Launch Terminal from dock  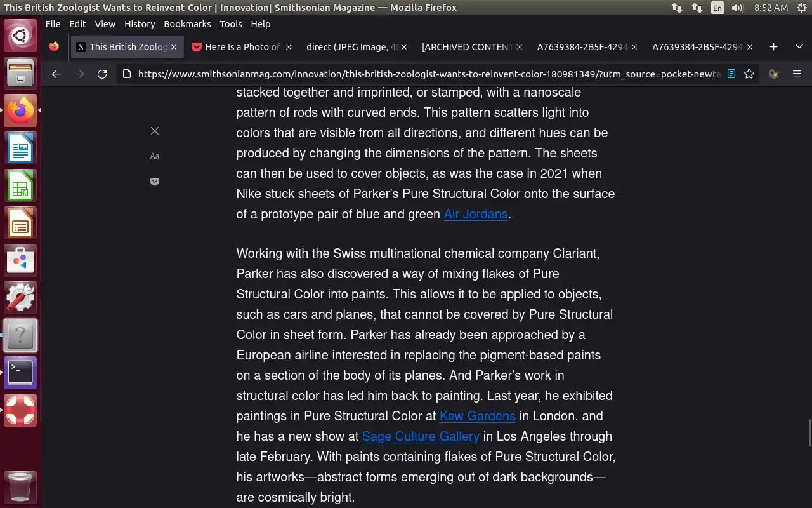[20, 373]
